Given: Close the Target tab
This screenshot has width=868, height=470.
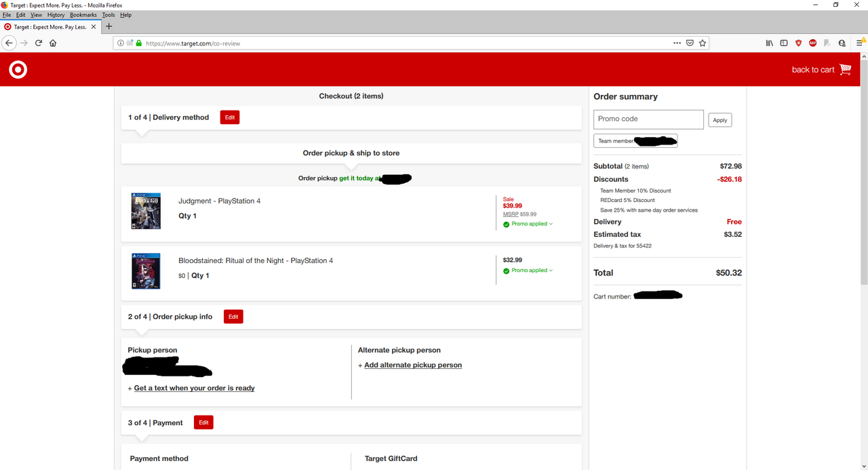Looking at the screenshot, I should tap(94, 27).
